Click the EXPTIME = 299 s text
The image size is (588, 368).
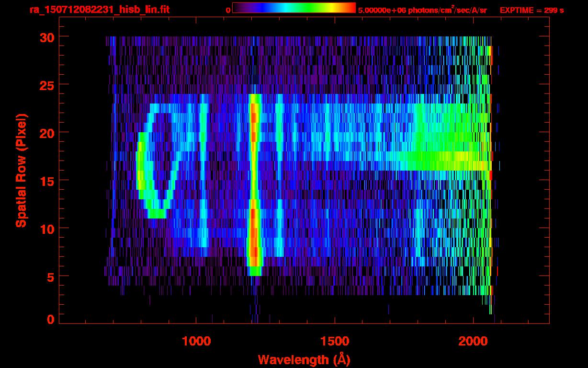[531, 10]
